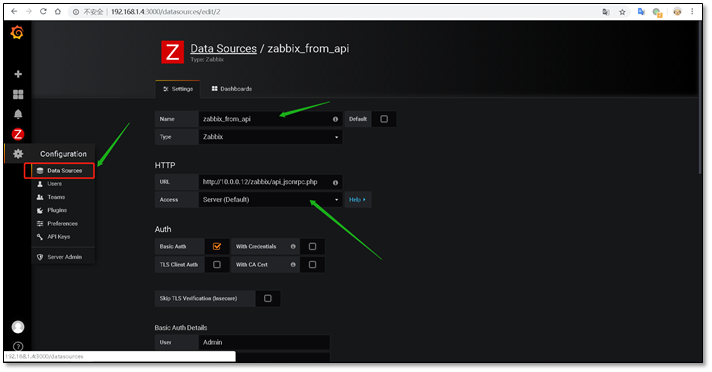Click With Credentials info icon
The width and height of the screenshot is (712, 372).
293,246
